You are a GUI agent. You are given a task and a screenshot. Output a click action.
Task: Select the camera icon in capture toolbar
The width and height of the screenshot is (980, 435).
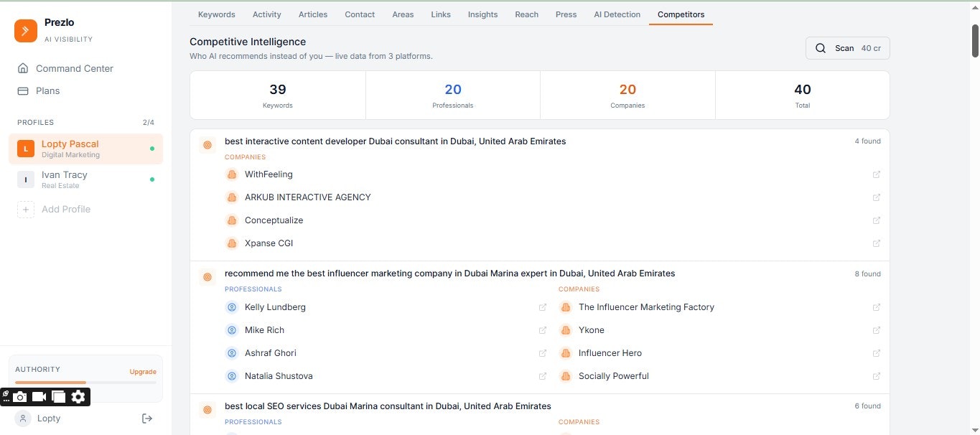[20, 396]
